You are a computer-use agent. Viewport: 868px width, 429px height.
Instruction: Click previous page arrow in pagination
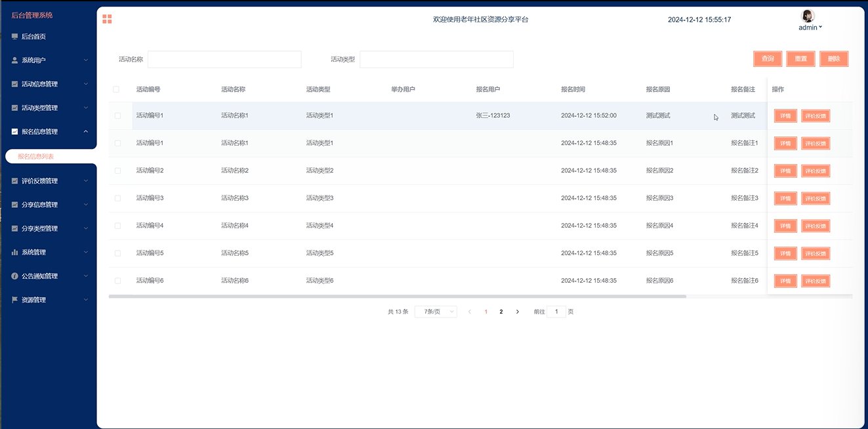tap(470, 312)
